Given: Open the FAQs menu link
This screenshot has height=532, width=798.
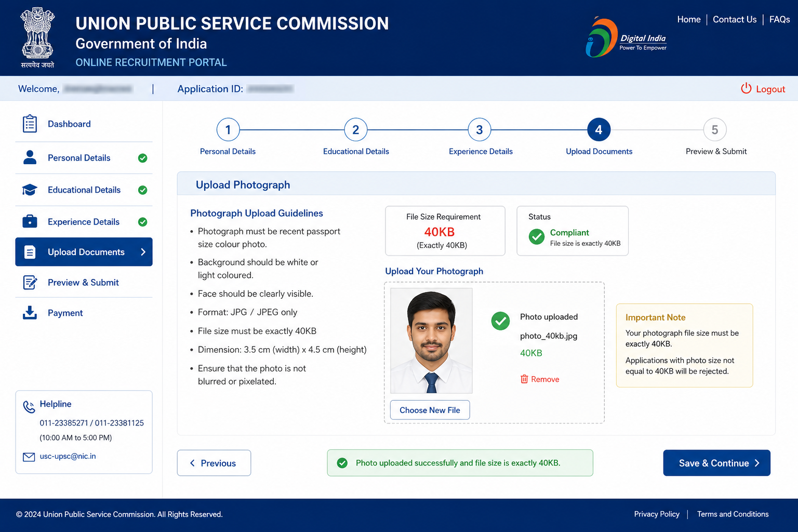Looking at the screenshot, I should pos(779,19).
